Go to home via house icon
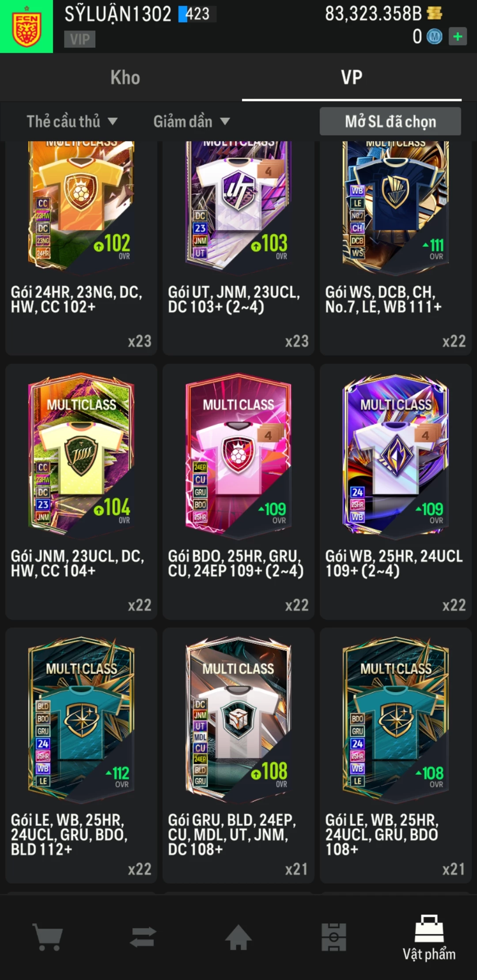 (x=238, y=937)
